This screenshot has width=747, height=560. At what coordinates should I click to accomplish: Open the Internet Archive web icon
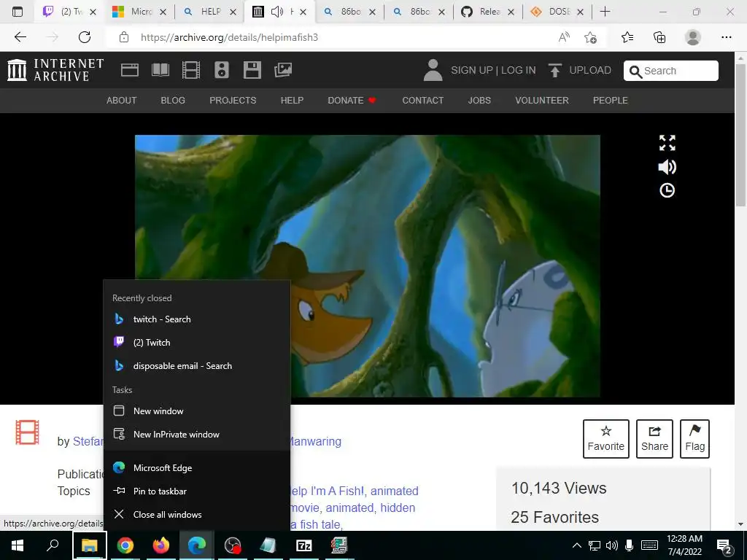130,70
